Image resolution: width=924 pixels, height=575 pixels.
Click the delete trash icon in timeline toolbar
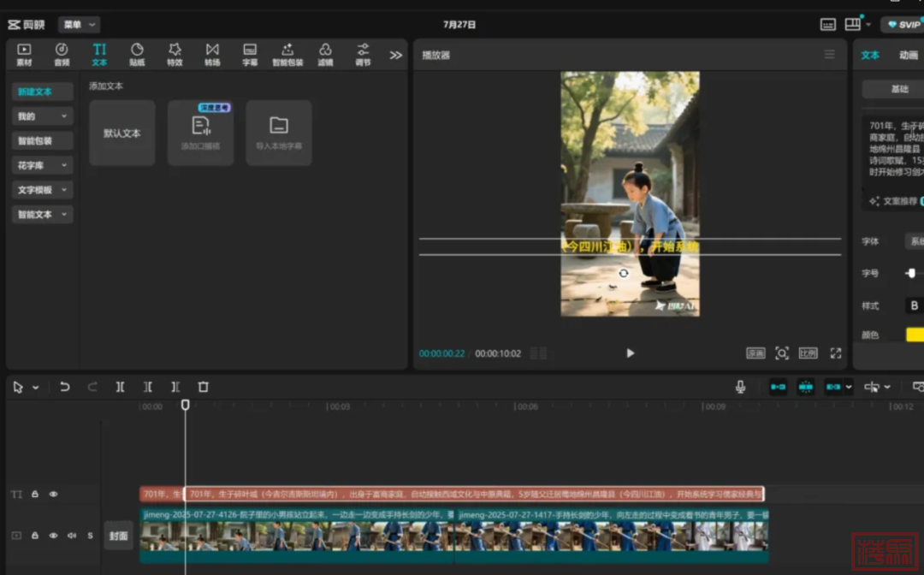[203, 387]
